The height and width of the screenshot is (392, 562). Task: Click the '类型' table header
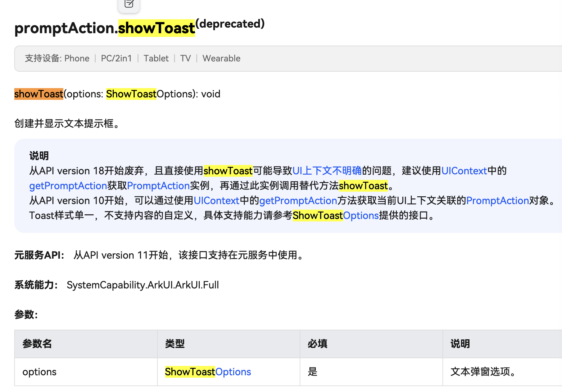click(x=175, y=344)
